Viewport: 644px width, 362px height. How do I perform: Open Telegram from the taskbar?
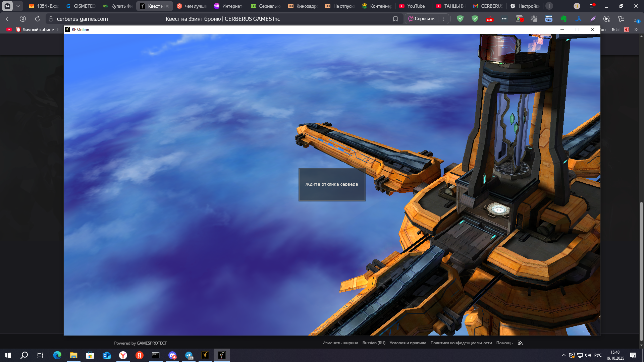point(189,355)
